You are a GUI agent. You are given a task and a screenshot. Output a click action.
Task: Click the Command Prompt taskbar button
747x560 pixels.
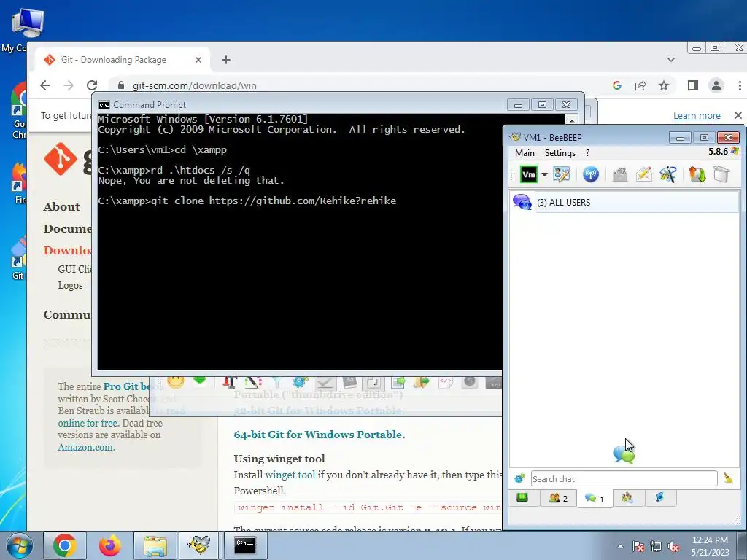(245, 545)
